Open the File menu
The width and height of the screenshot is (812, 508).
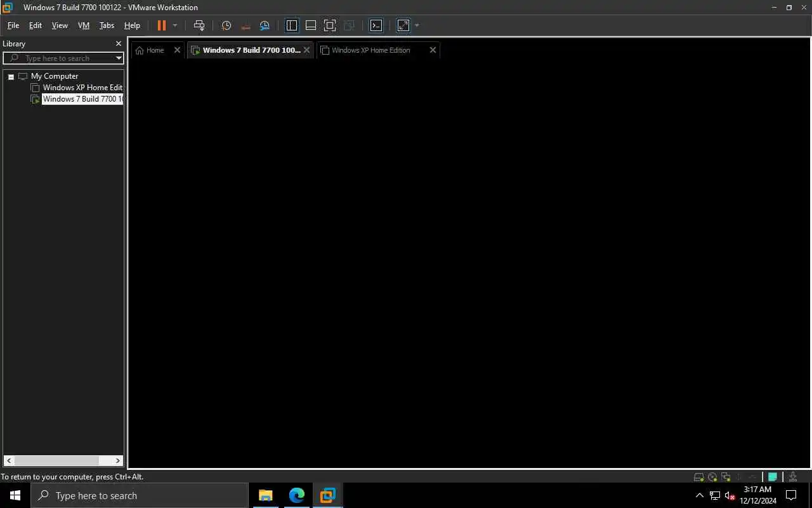13,25
